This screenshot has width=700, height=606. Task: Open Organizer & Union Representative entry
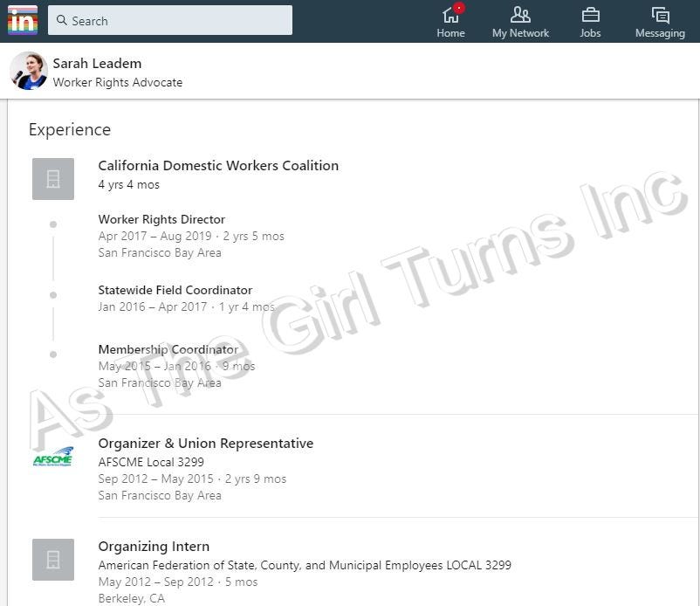[206, 444]
